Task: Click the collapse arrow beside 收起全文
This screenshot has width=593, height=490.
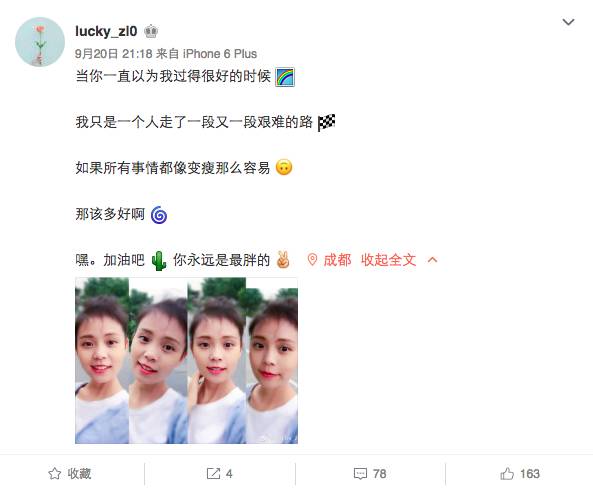Action: click(x=432, y=260)
